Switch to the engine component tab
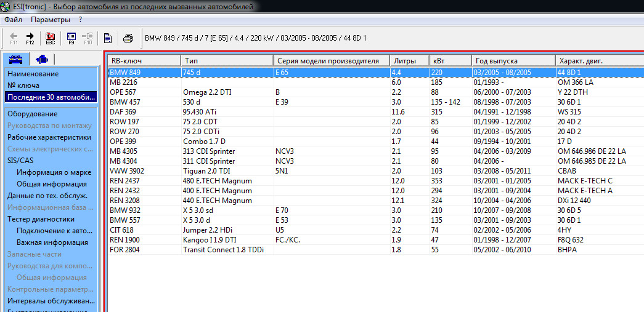 (x=42, y=59)
